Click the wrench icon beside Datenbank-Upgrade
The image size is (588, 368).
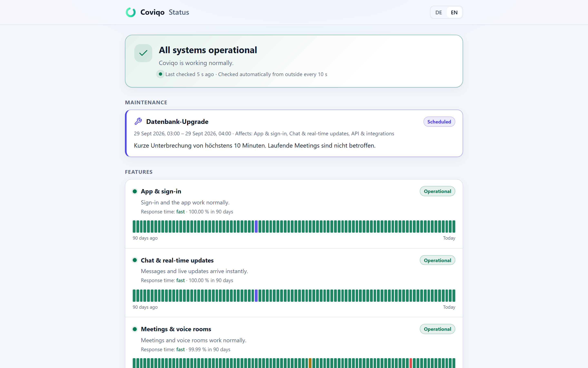click(x=138, y=121)
